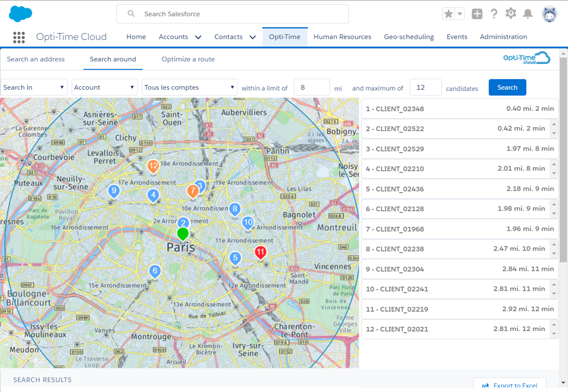Open the Account type dropdown
568x392 pixels.
point(104,87)
